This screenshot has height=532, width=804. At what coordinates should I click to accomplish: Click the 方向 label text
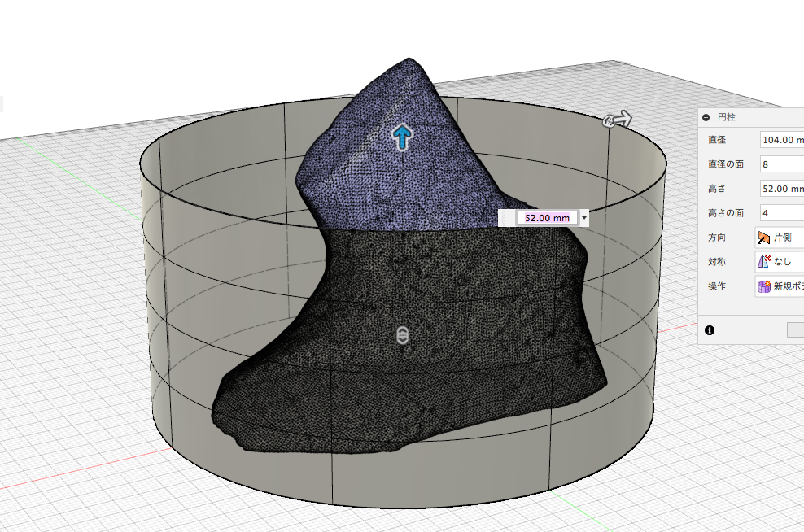click(x=717, y=238)
